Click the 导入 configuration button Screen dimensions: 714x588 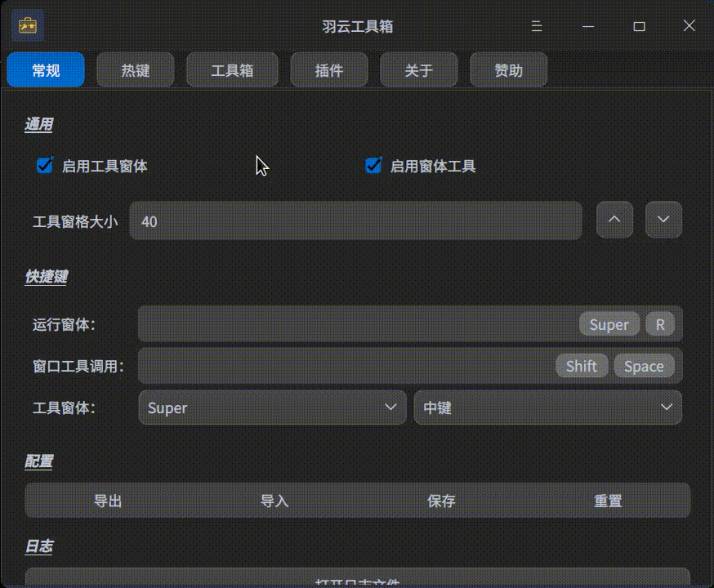click(x=274, y=501)
